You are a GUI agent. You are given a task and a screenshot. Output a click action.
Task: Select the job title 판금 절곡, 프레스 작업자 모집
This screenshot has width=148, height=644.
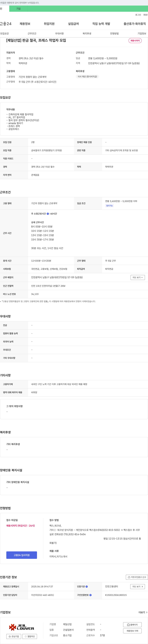(36, 40)
